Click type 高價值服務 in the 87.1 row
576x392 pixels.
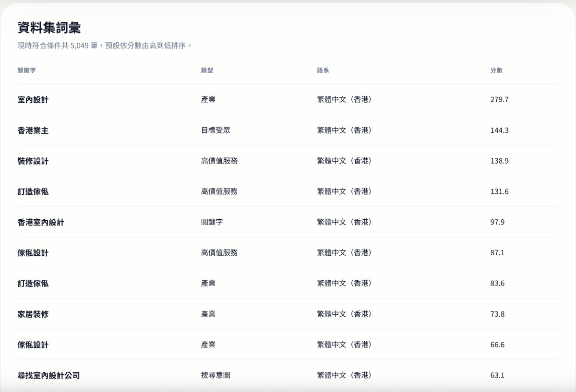[219, 252]
